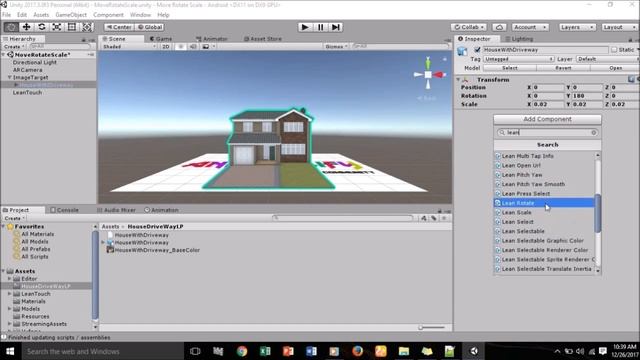This screenshot has height=360, width=640.
Task: Click the model Select button
Action: coord(510,68)
